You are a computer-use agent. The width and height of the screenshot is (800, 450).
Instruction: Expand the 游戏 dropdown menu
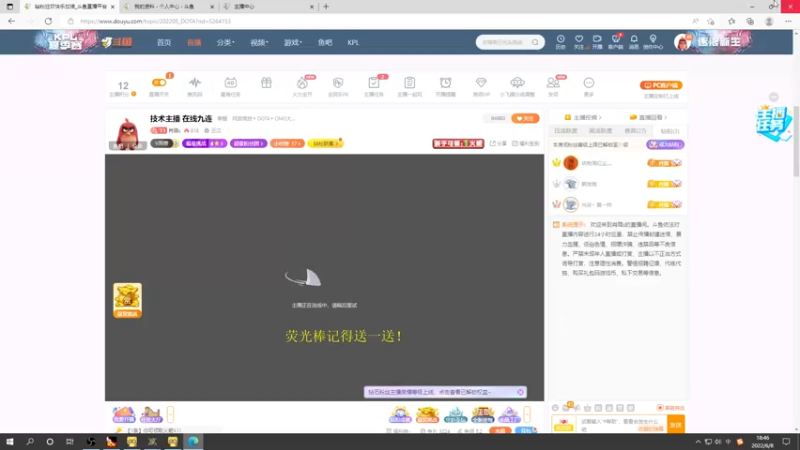[x=293, y=42]
